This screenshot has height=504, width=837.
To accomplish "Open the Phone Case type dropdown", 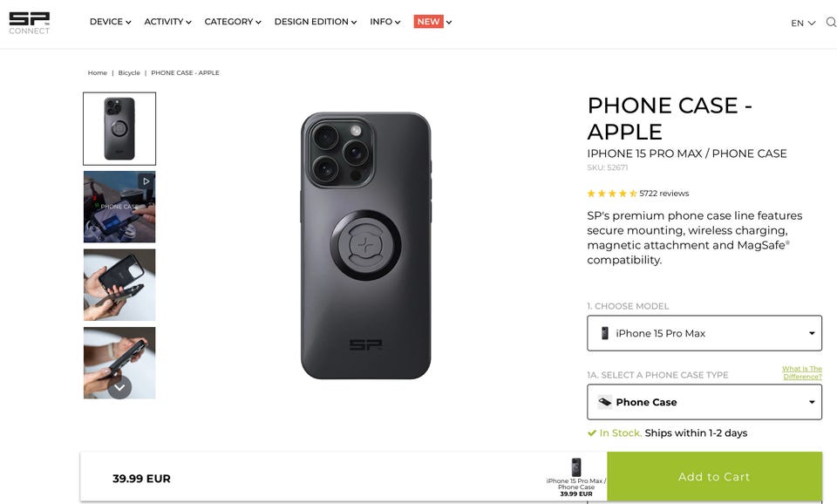I will (x=704, y=402).
